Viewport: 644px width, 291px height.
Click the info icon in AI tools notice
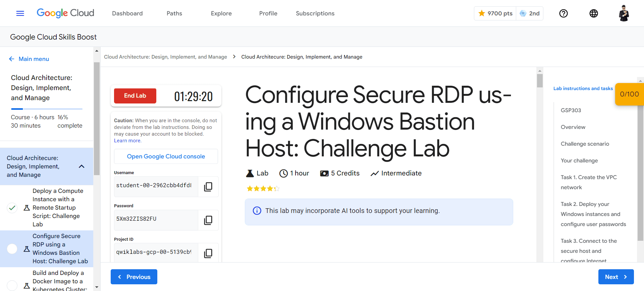click(257, 211)
